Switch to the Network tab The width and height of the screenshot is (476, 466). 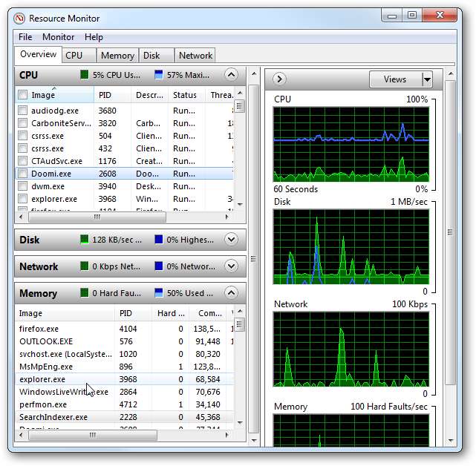195,55
